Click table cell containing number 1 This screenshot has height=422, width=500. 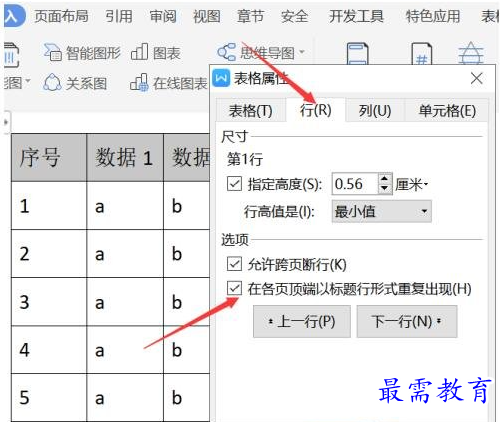coord(49,206)
